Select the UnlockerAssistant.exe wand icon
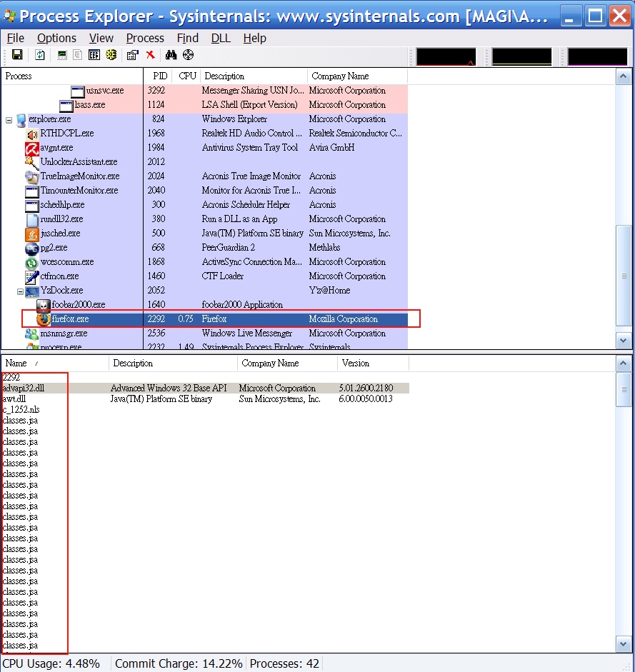This screenshot has width=635, height=672. 31,162
